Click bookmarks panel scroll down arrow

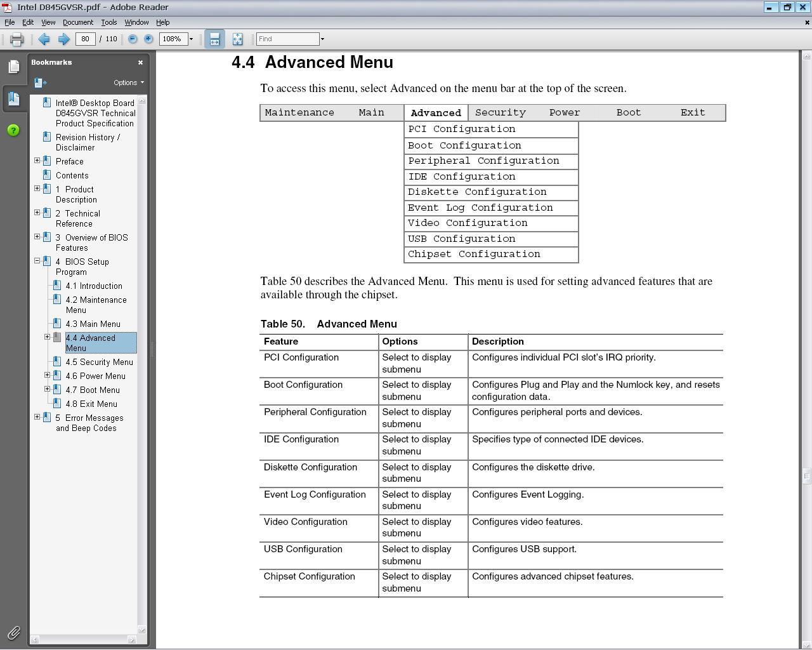pos(142,630)
